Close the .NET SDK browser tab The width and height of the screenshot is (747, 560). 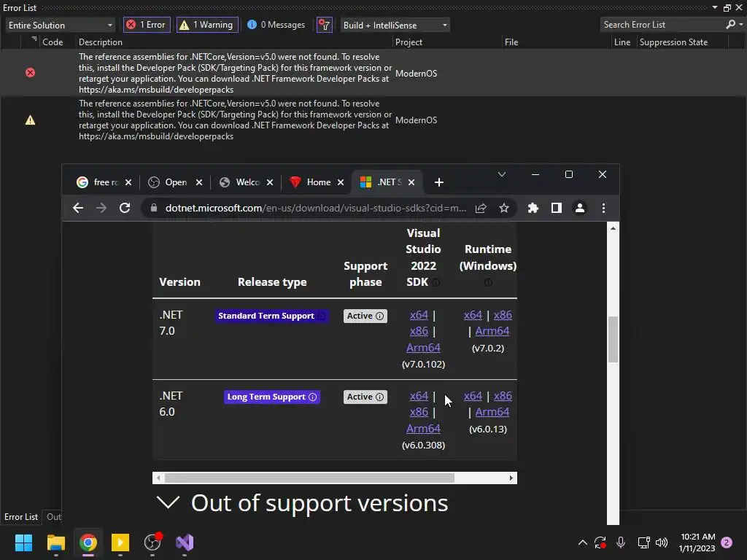[x=411, y=182]
